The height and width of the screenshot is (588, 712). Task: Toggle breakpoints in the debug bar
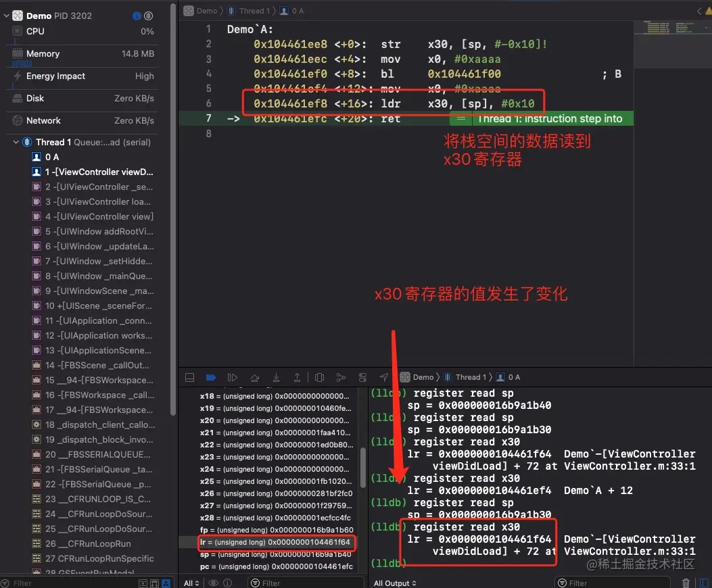tap(210, 377)
